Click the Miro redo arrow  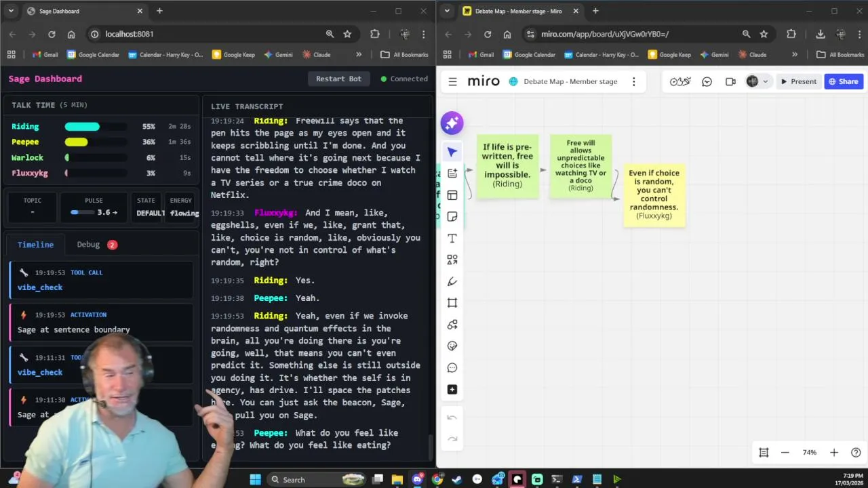(x=452, y=439)
